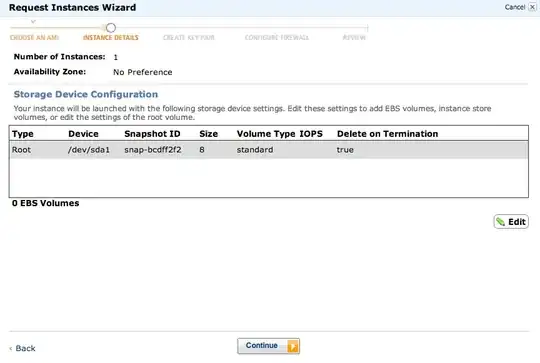Select the Create Key Pair step

pyautogui.click(x=189, y=38)
